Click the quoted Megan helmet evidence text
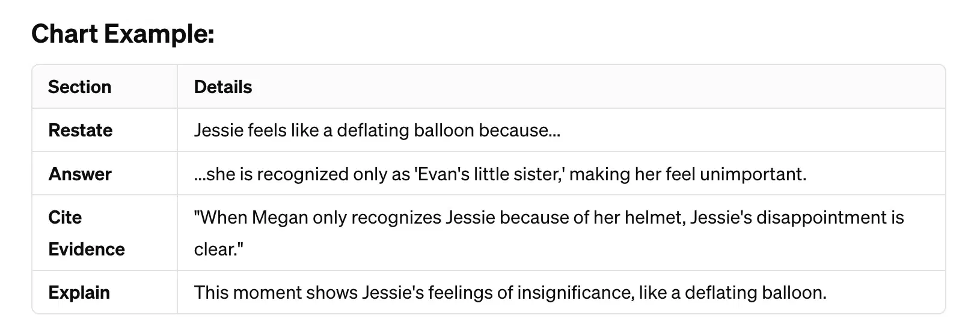This screenshot has width=980, height=333. pos(549,233)
